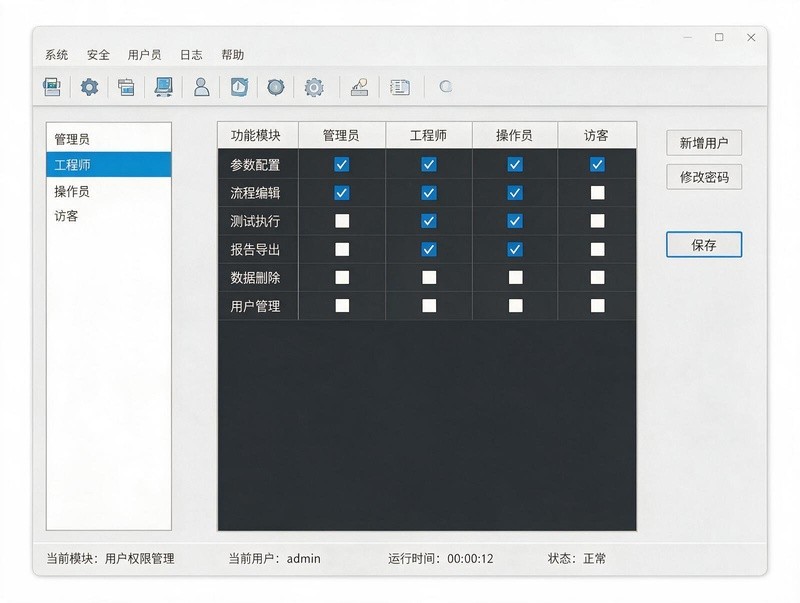
Task: Uncheck 参数配置 for 操作员
Action: click(515, 164)
